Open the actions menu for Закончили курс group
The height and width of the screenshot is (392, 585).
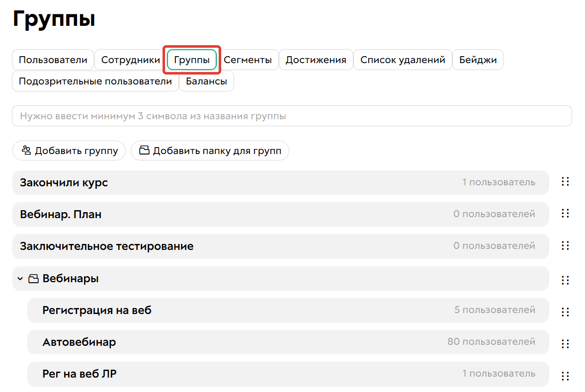click(x=565, y=181)
